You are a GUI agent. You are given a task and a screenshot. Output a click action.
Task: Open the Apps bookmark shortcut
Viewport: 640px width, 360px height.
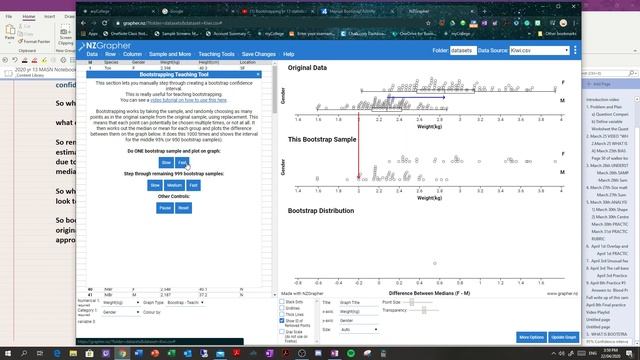[x=90, y=34]
